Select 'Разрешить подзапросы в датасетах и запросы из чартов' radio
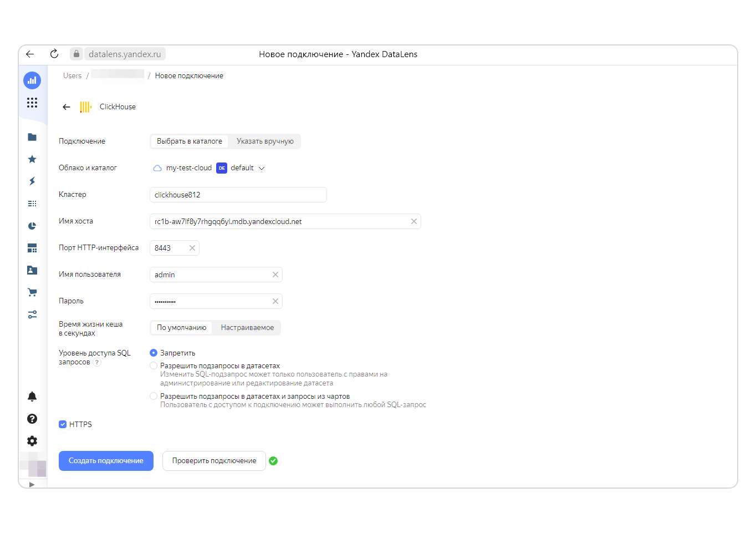The height and width of the screenshot is (533, 756). point(154,396)
